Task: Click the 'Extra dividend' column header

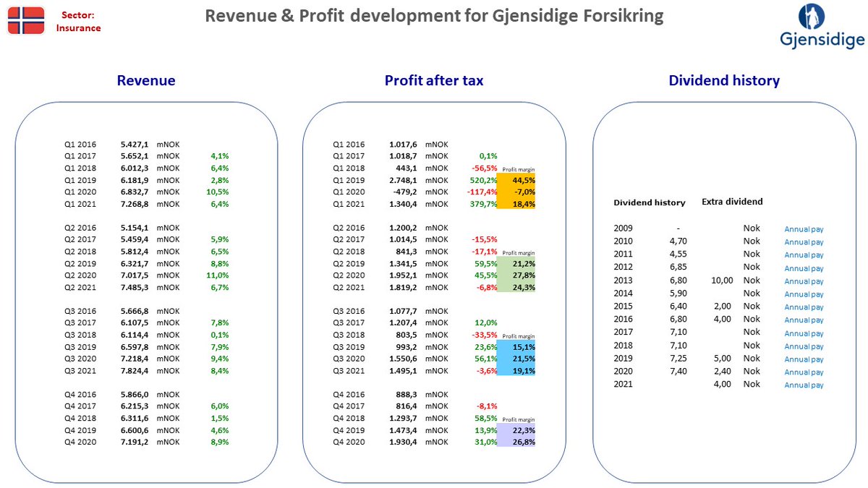Action: pos(732,202)
